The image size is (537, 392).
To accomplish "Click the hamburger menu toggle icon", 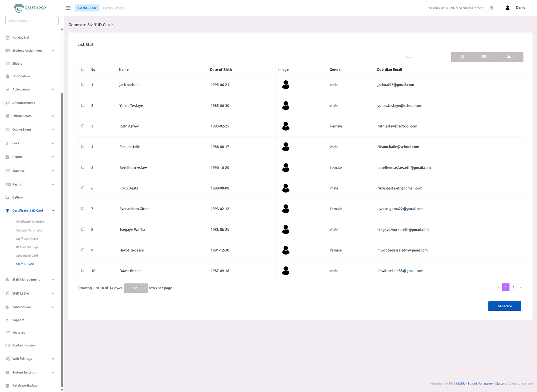I will tap(68, 8).
